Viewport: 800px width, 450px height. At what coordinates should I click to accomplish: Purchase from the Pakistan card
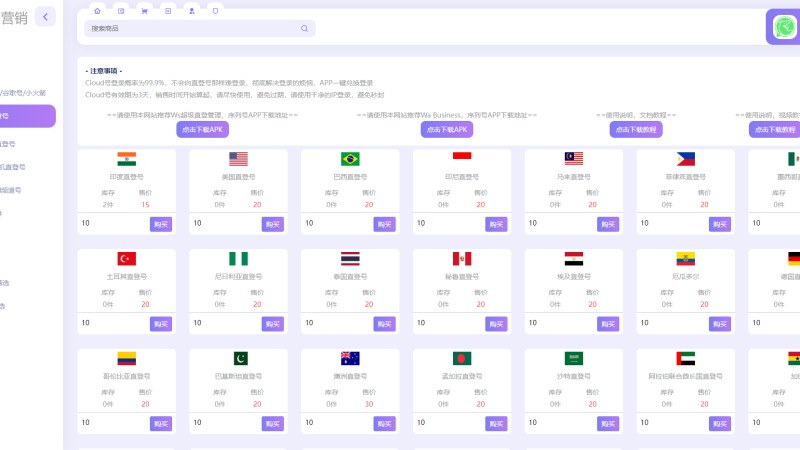click(272, 423)
